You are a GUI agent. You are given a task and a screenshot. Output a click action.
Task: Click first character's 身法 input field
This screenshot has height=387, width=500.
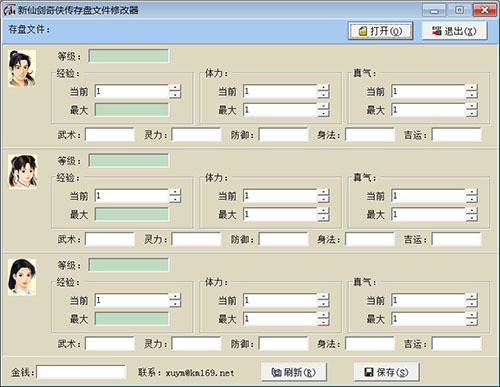[370, 135]
